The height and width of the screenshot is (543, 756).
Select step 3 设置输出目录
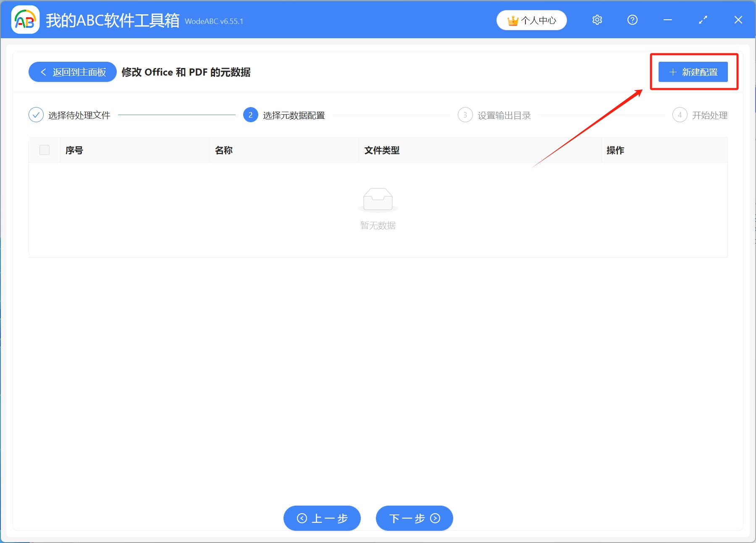coord(494,115)
